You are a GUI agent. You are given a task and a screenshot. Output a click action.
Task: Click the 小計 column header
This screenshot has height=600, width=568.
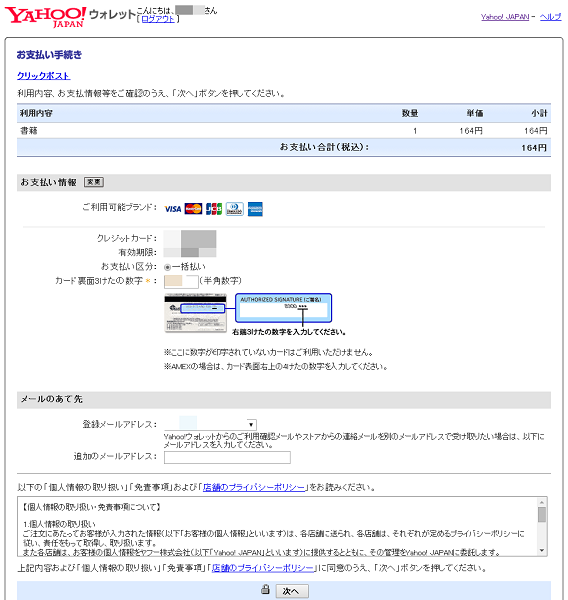coord(539,113)
